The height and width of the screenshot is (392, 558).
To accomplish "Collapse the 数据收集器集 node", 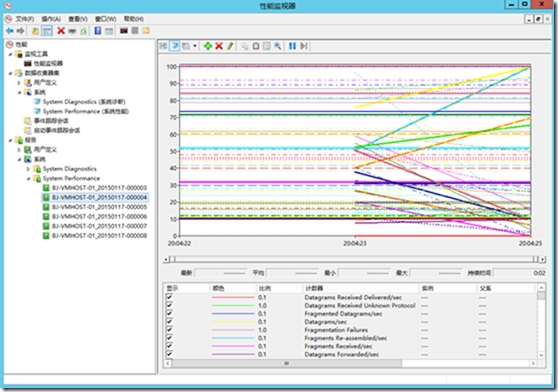I will tap(10, 73).
